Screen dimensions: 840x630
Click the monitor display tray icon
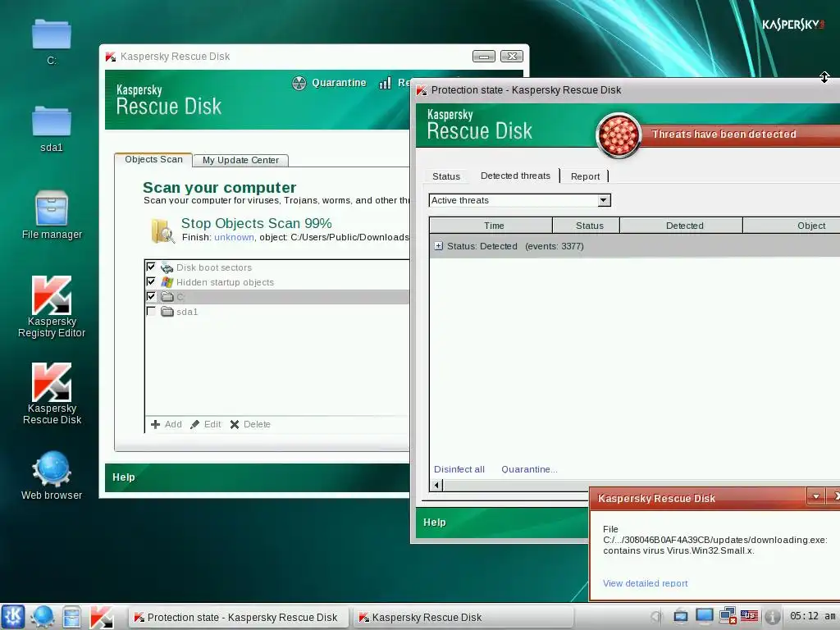(704, 616)
